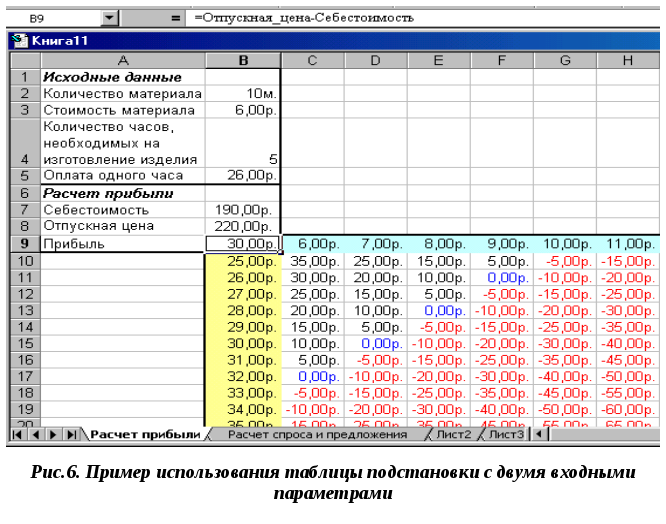Select column D header
Screen dimensions: 666x524
pos(375,60)
